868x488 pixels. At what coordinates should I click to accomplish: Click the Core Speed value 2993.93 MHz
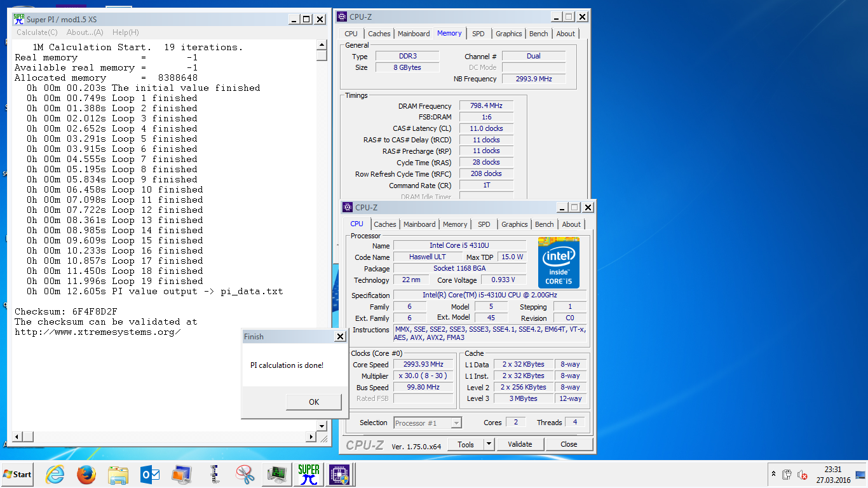pos(423,365)
